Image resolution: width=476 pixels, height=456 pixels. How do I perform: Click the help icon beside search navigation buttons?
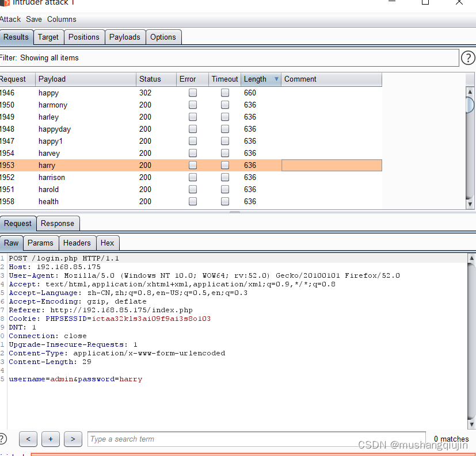click(2, 439)
